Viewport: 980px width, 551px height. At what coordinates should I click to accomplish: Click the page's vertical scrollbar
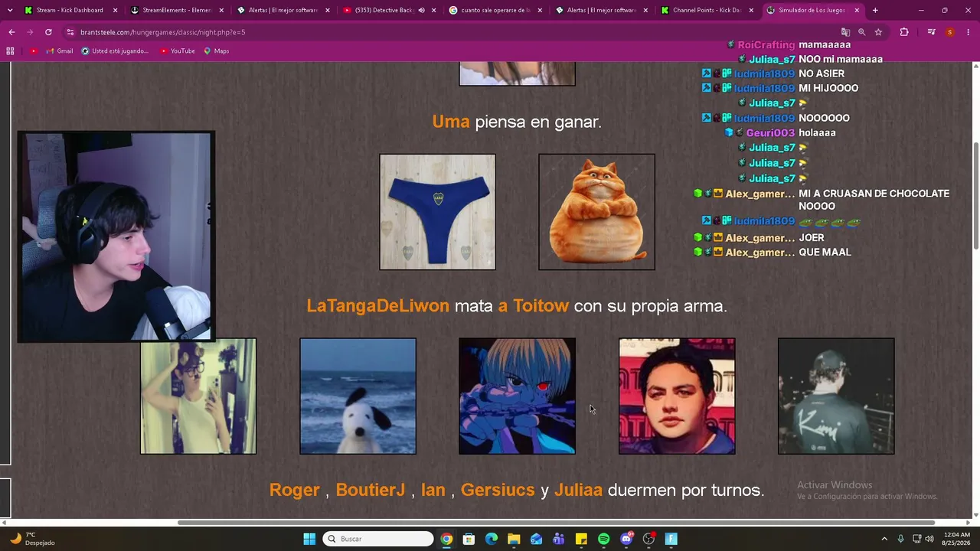975,194
